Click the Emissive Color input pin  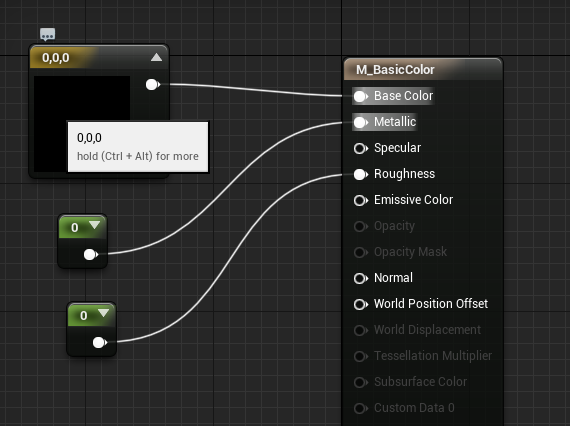361,200
